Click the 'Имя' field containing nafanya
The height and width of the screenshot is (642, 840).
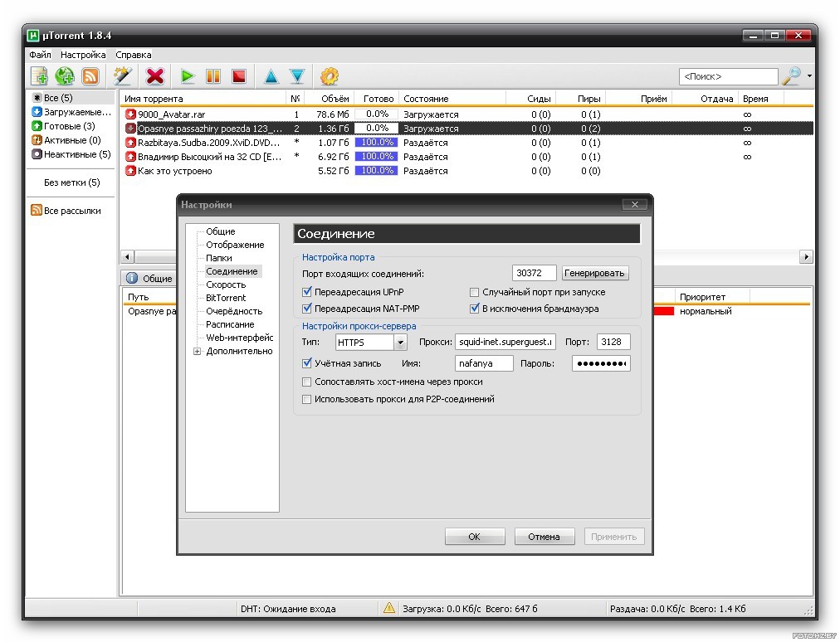pos(484,363)
